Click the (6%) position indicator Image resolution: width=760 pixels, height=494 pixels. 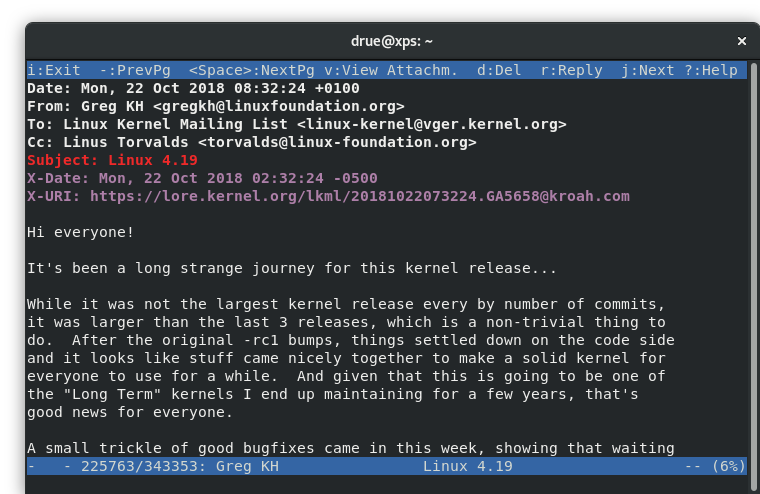pos(728,466)
